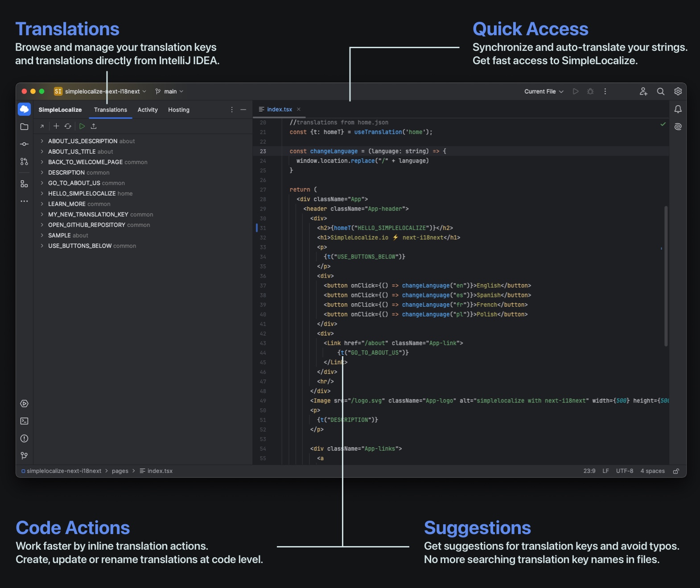The width and height of the screenshot is (700, 588).
Task: Click the add translation key plus icon
Action: tap(56, 126)
